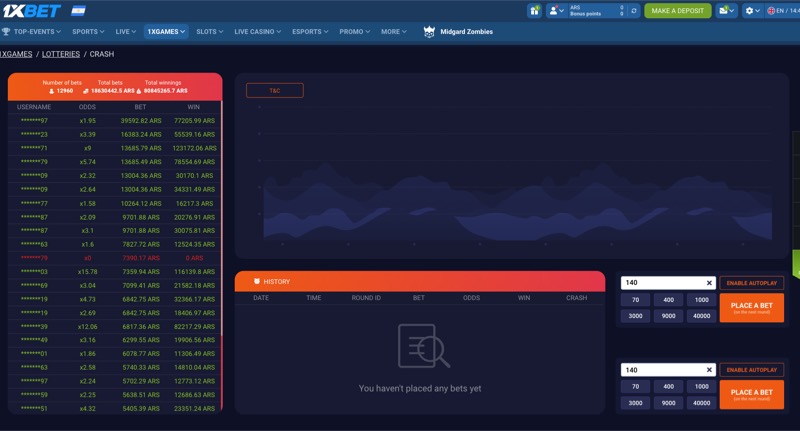
Task: Refresh the account balance
Action: (x=634, y=11)
